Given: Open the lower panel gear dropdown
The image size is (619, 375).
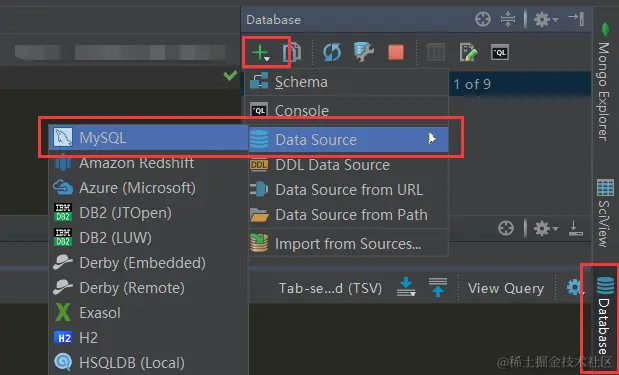Looking at the screenshot, I should point(546,228).
